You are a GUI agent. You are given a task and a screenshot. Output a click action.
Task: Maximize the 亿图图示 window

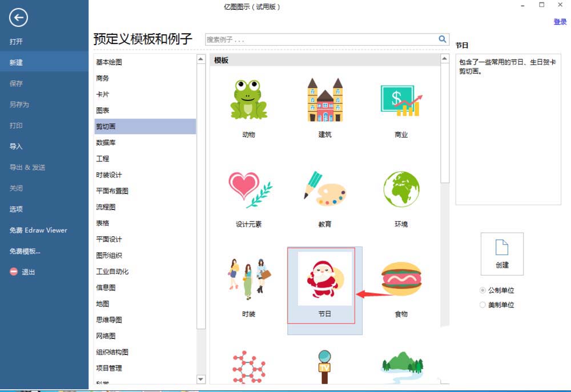click(541, 5)
